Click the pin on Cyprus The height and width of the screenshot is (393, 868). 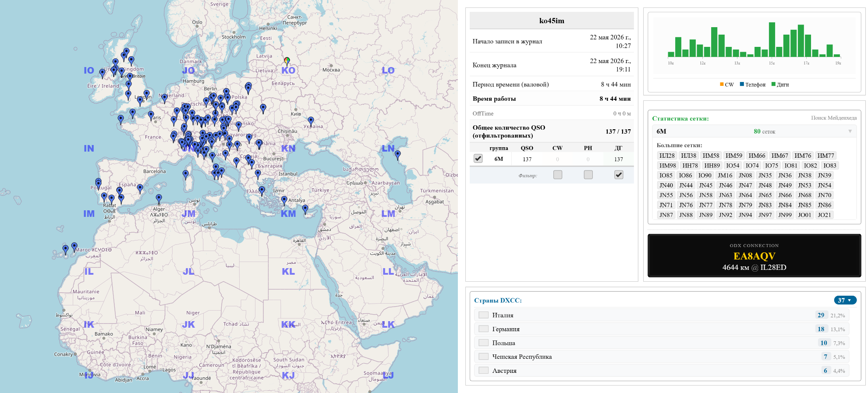305,209
